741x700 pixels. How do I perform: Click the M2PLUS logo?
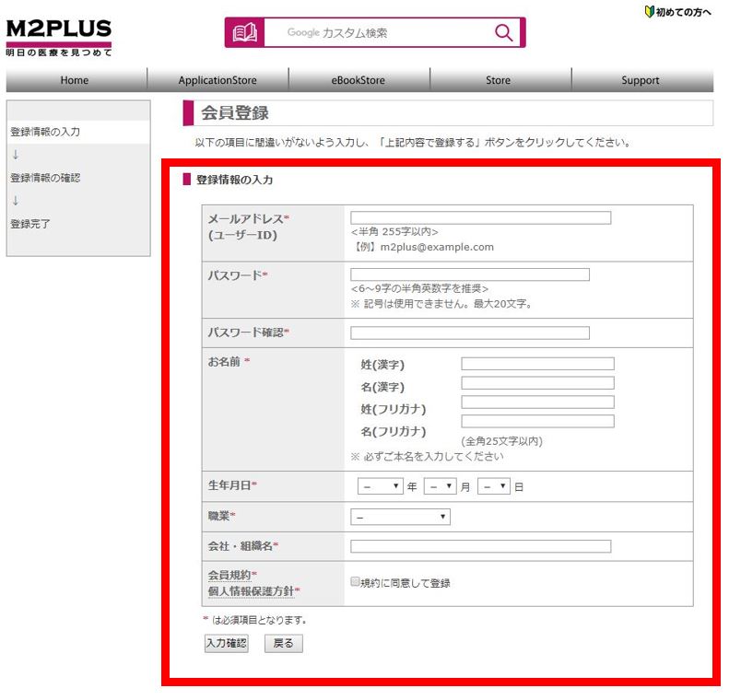pyautogui.click(x=59, y=38)
